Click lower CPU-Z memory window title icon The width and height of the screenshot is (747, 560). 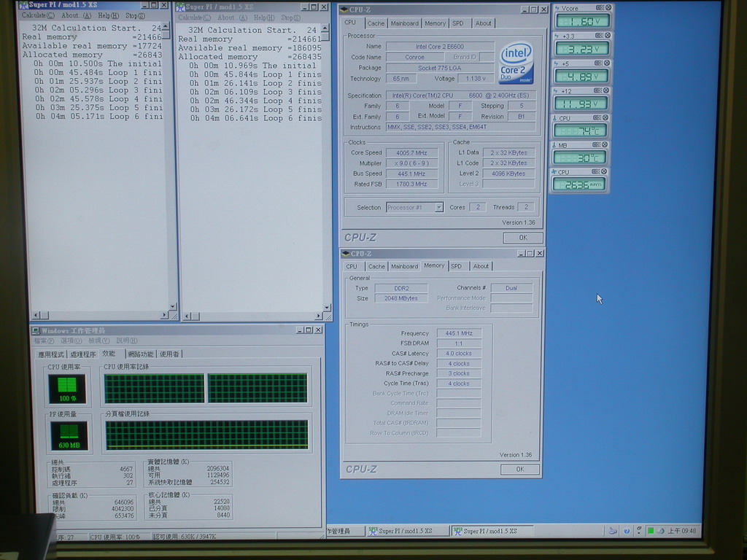346,253
